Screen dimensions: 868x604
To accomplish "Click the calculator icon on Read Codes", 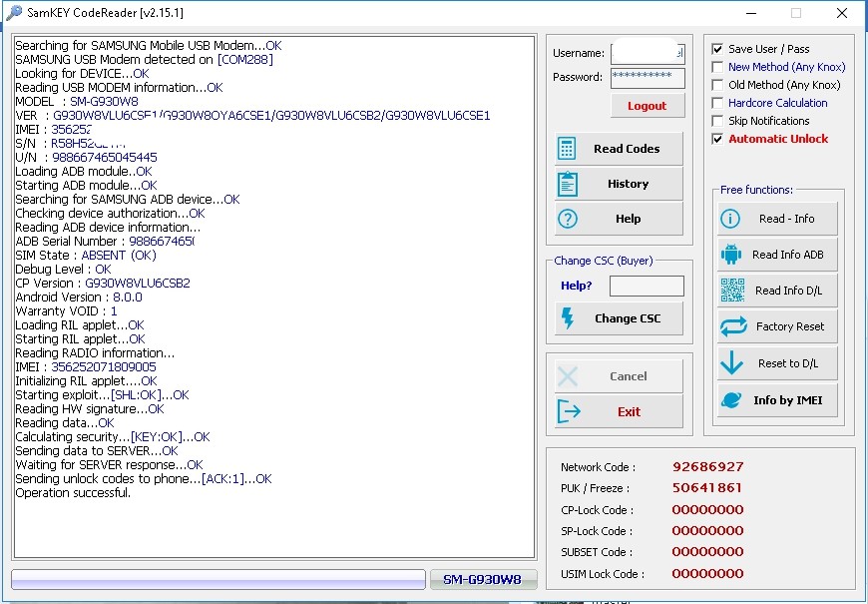I will pyautogui.click(x=567, y=149).
